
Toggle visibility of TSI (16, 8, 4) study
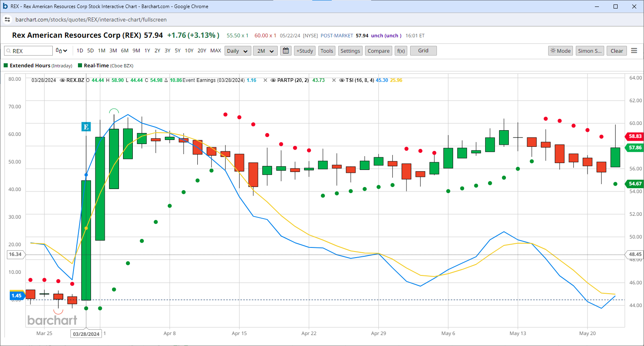coord(342,80)
